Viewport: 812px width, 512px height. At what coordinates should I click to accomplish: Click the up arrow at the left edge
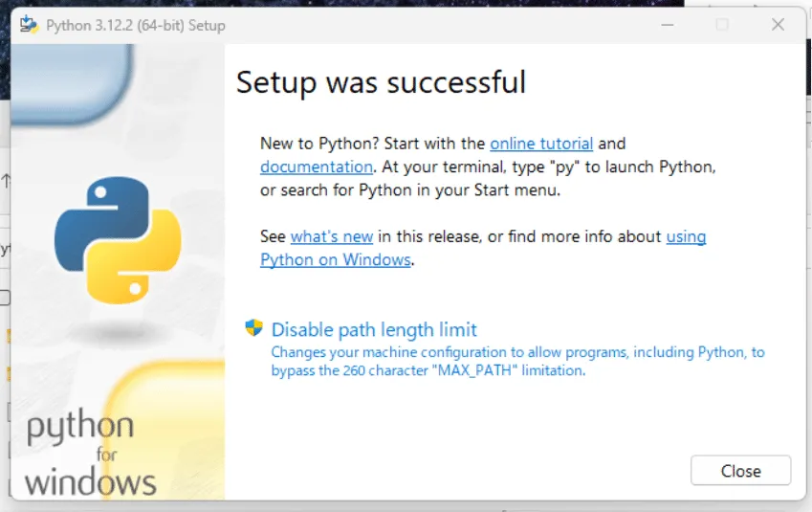click(x=6, y=181)
